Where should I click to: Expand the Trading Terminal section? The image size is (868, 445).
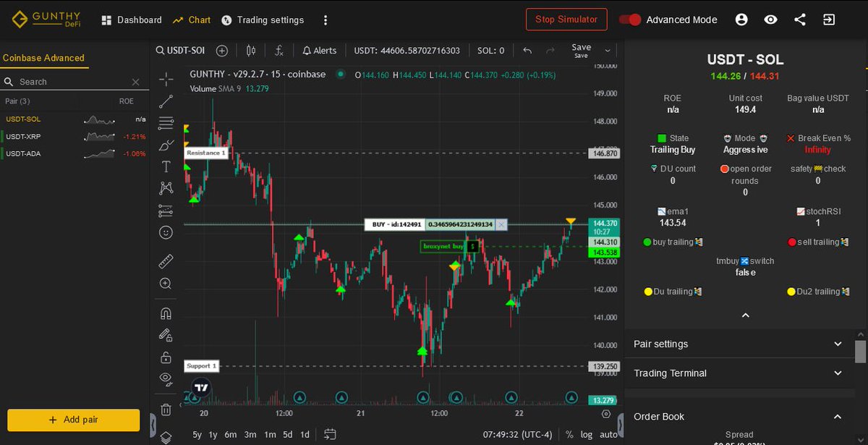[738, 373]
